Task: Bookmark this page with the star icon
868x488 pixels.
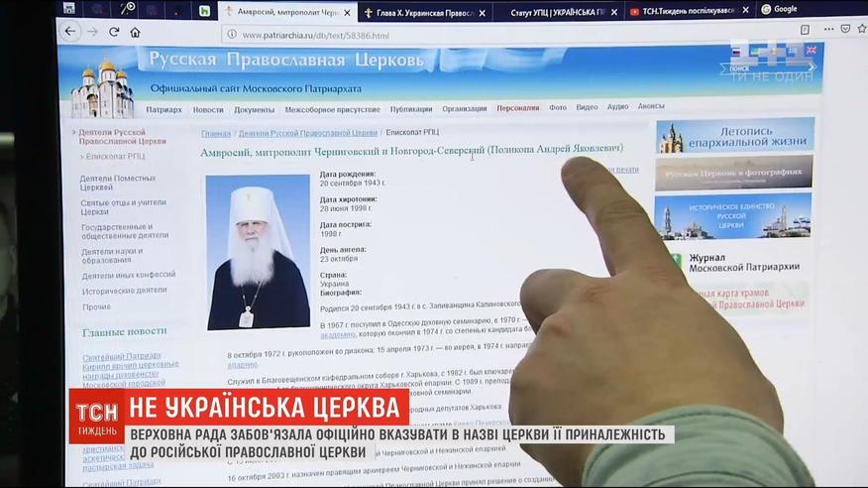Action: tap(862, 28)
